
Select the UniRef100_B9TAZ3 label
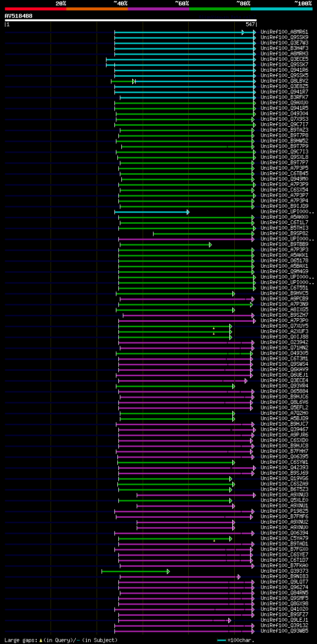285,130
